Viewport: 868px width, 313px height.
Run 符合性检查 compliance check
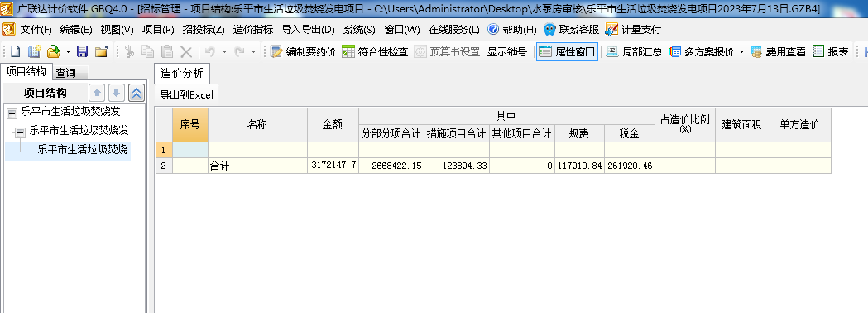pos(375,52)
